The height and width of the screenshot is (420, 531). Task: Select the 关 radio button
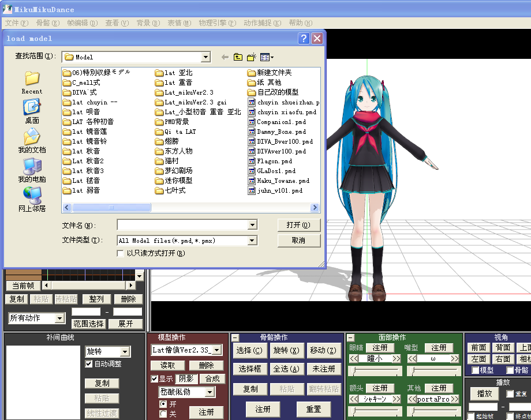pos(163,414)
